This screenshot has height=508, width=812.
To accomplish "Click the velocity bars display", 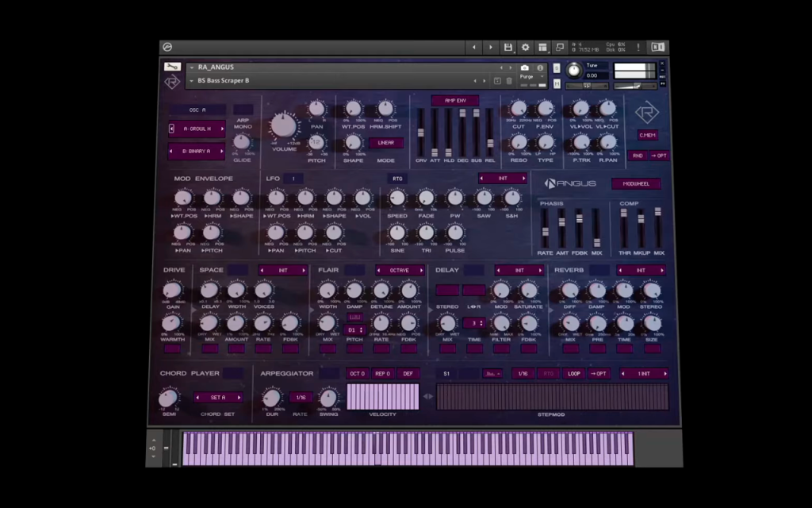I will 383,397.
